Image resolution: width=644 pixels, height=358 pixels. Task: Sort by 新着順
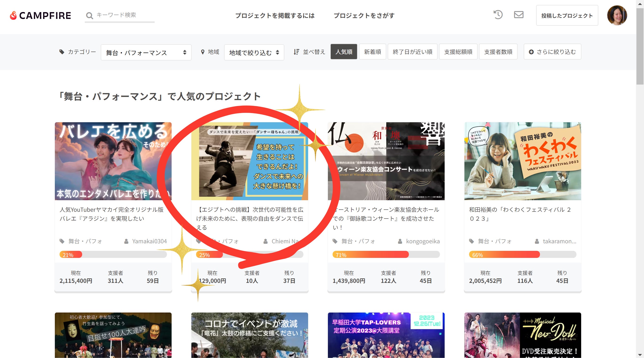tap(372, 52)
